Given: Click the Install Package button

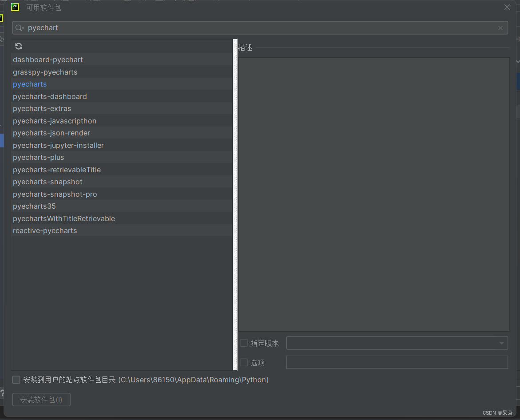Looking at the screenshot, I should [41, 400].
